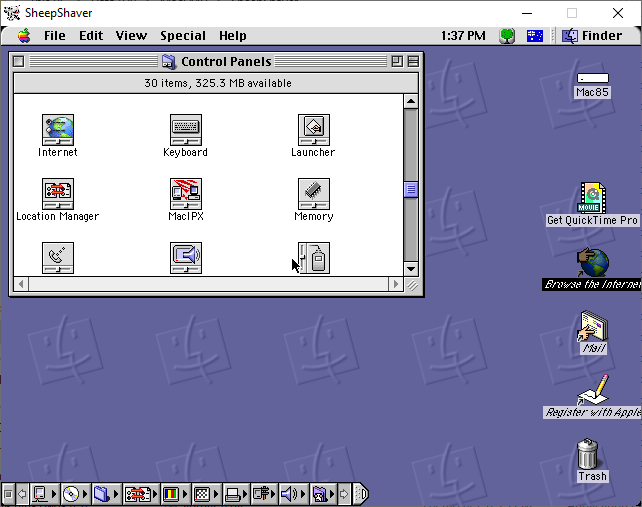Select the Modem telephone icon in bottom row
Viewport: 642px width, 507px height.
(58, 258)
